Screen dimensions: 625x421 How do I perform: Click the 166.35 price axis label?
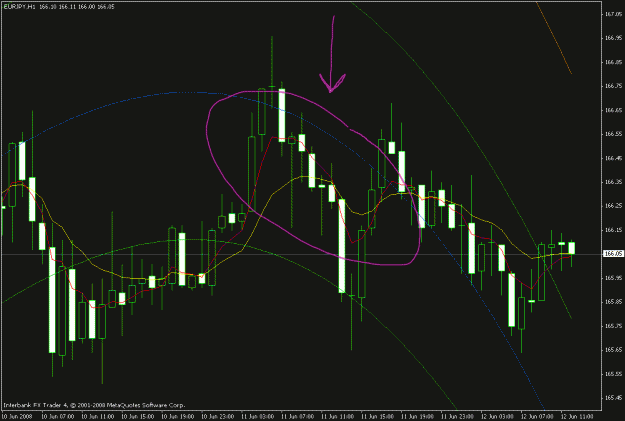[613, 182]
